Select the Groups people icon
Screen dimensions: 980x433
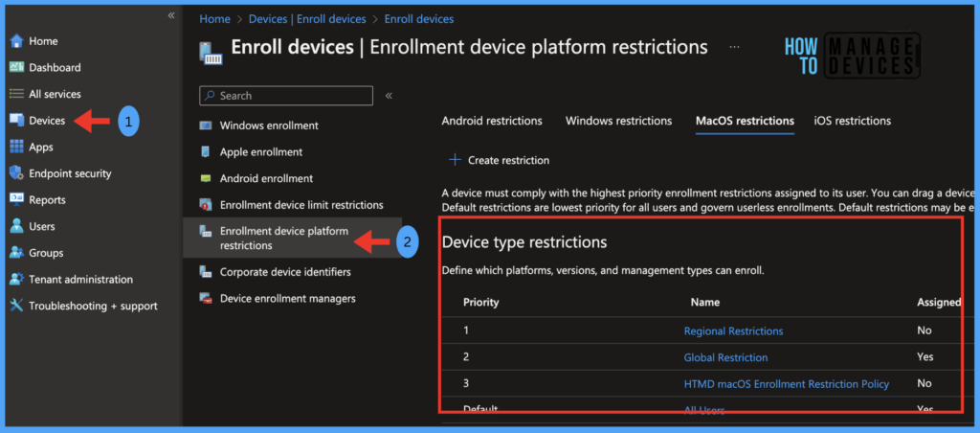point(16,253)
